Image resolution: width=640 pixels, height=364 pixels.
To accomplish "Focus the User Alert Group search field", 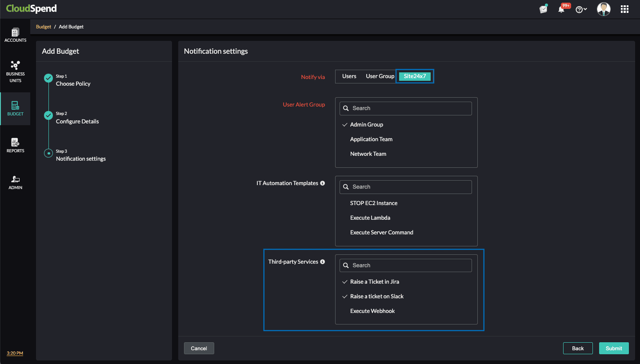I will 406,108.
